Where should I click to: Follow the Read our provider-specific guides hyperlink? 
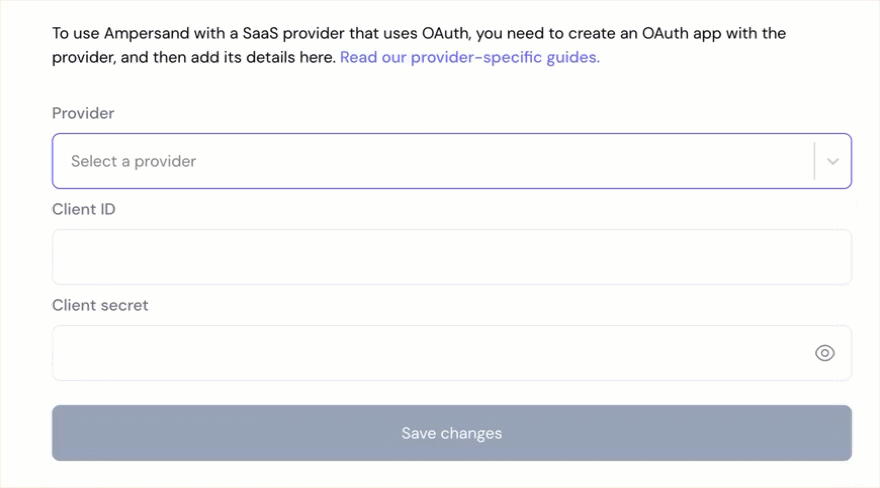click(470, 57)
